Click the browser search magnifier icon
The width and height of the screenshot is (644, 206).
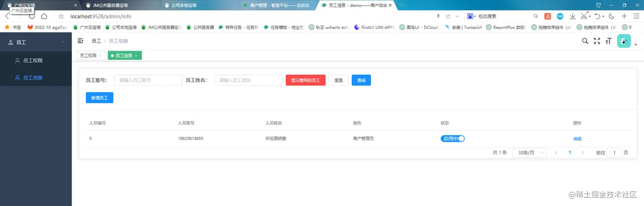(536, 16)
